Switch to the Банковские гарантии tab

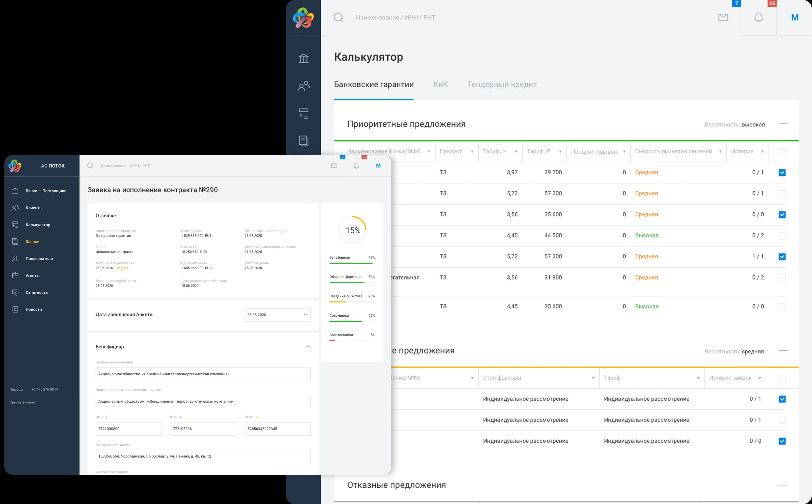[x=374, y=84]
